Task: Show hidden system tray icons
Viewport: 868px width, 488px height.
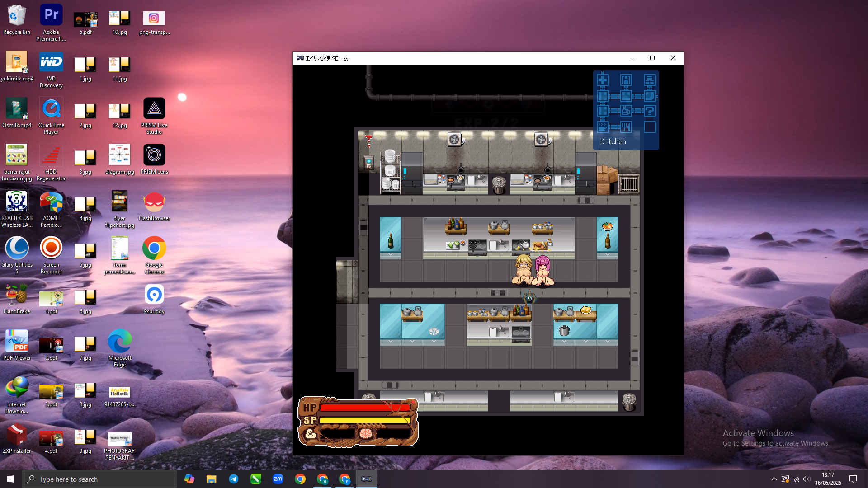Action: pos(774,479)
